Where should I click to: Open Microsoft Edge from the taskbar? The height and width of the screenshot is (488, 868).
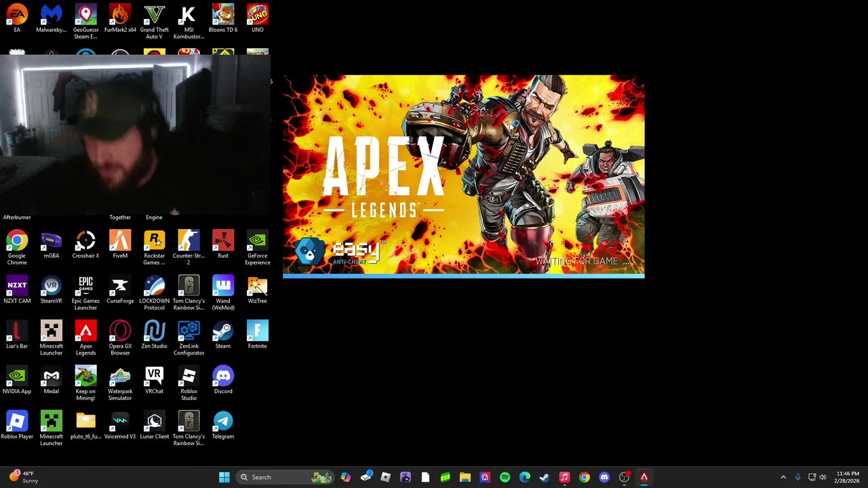[x=525, y=477]
